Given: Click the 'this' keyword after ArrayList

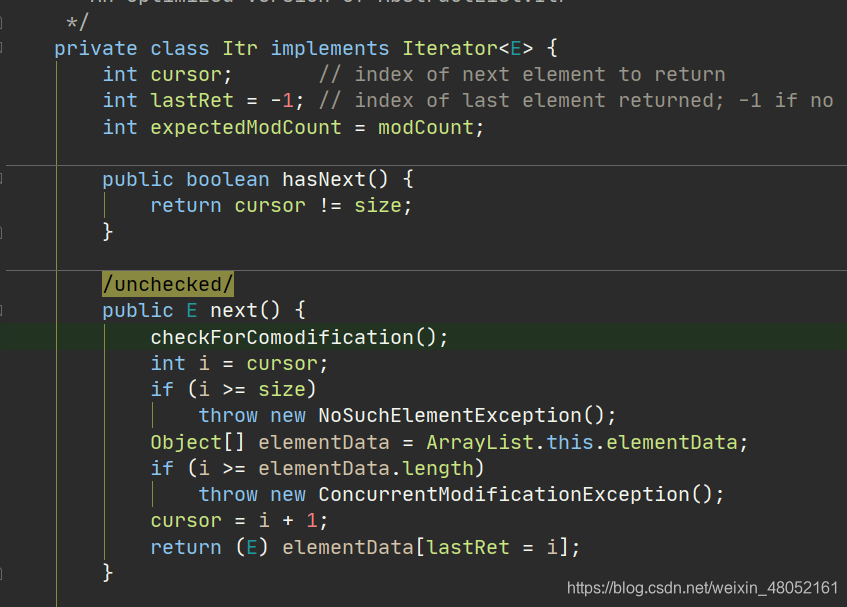Looking at the screenshot, I should coord(570,442).
